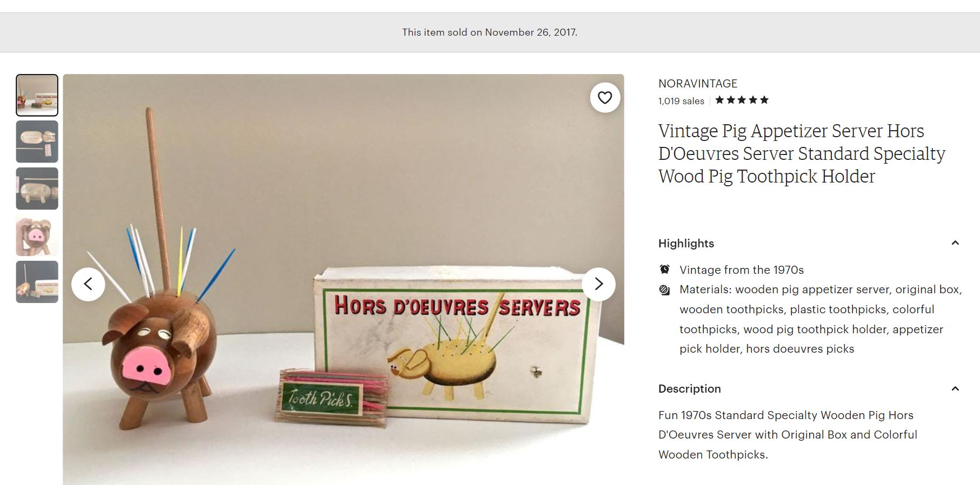
Task: Open the NORAVINTAGE shop page
Action: (x=697, y=84)
